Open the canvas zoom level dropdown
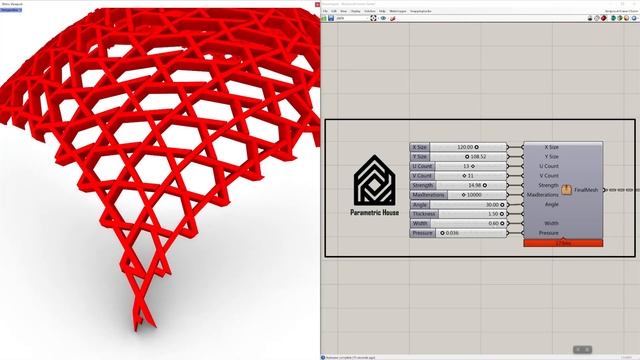 (x=352, y=18)
